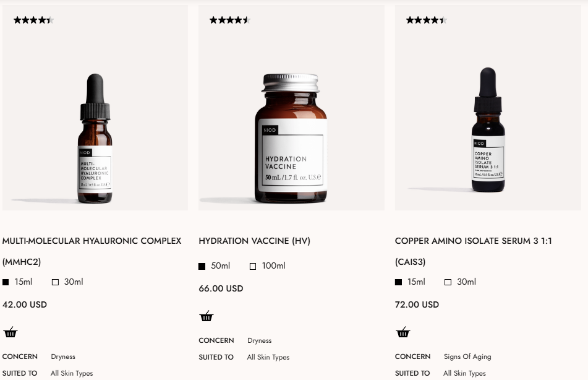Open star rating of Copper Amino Isolate Serum
The width and height of the screenshot is (588, 380).
(427, 20)
